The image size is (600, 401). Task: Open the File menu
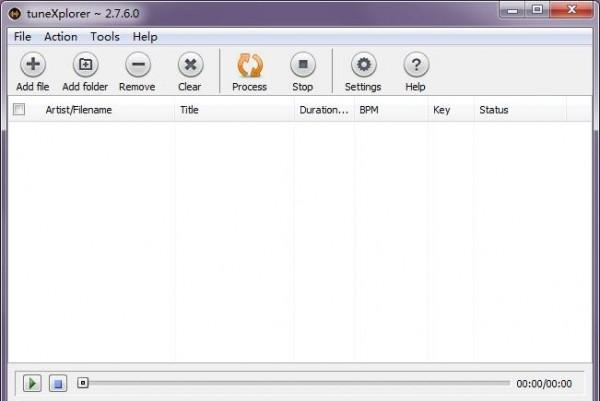[x=22, y=37]
